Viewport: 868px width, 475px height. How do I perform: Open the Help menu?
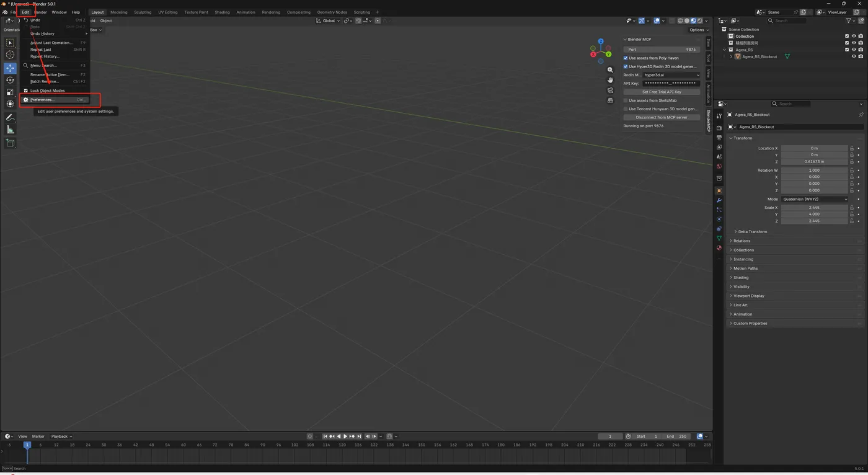pyautogui.click(x=76, y=12)
